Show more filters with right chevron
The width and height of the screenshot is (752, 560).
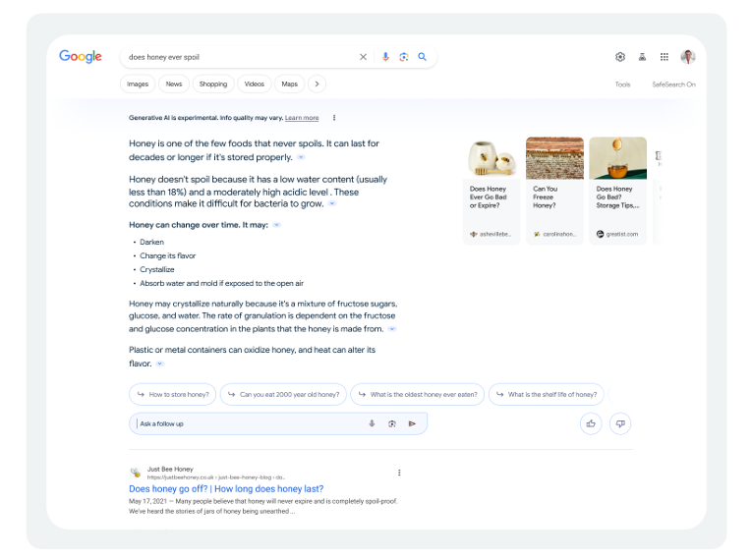(317, 84)
